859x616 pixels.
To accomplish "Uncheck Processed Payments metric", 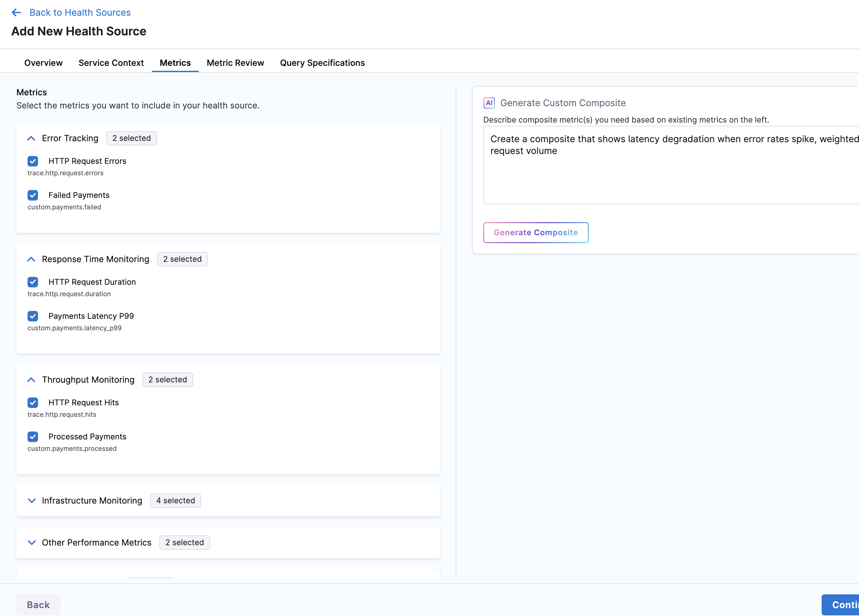I will pos(33,436).
